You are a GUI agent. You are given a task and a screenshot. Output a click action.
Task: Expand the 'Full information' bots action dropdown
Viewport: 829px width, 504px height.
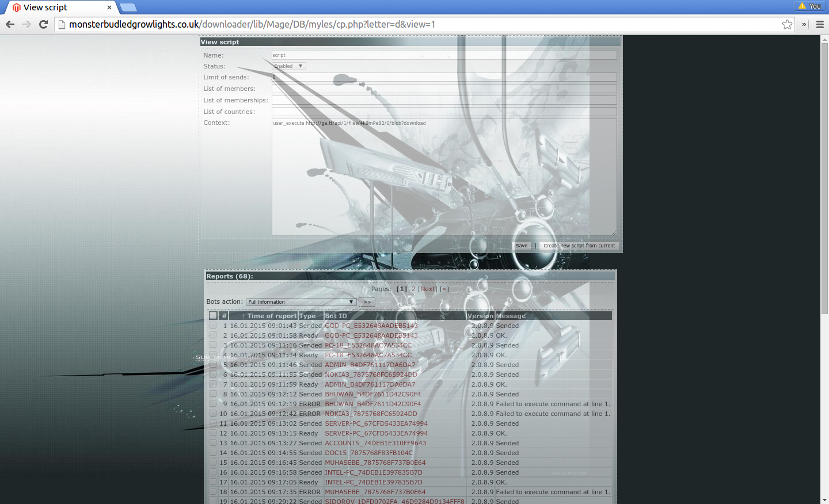(301, 302)
